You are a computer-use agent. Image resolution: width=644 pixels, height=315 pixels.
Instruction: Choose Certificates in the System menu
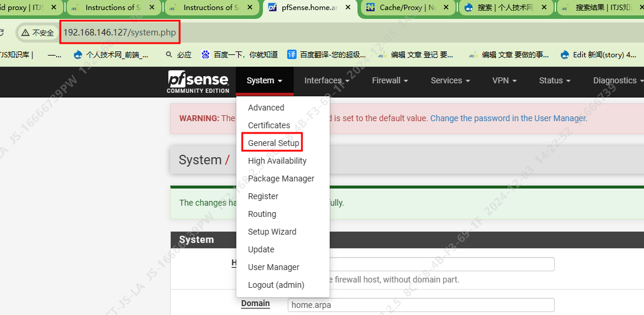pos(269,125)
